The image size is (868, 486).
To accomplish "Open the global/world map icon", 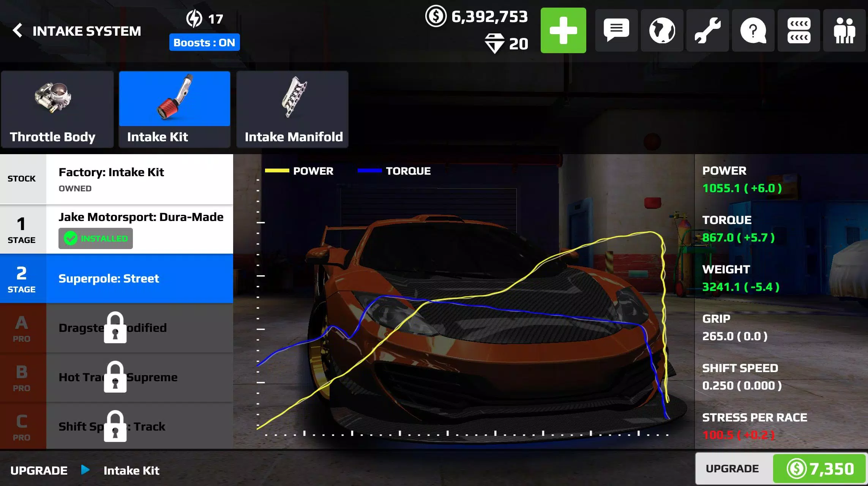I will click(662, 30).
